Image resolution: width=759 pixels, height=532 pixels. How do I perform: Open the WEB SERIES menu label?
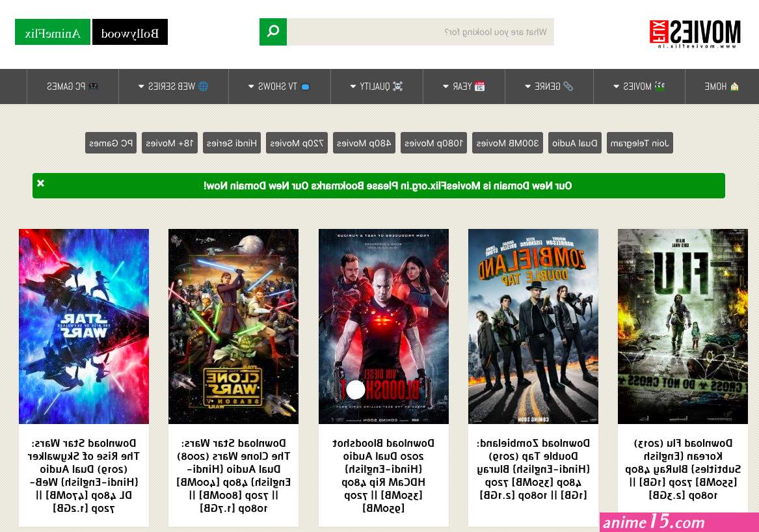pyautogui.click(x=171, y=86)
